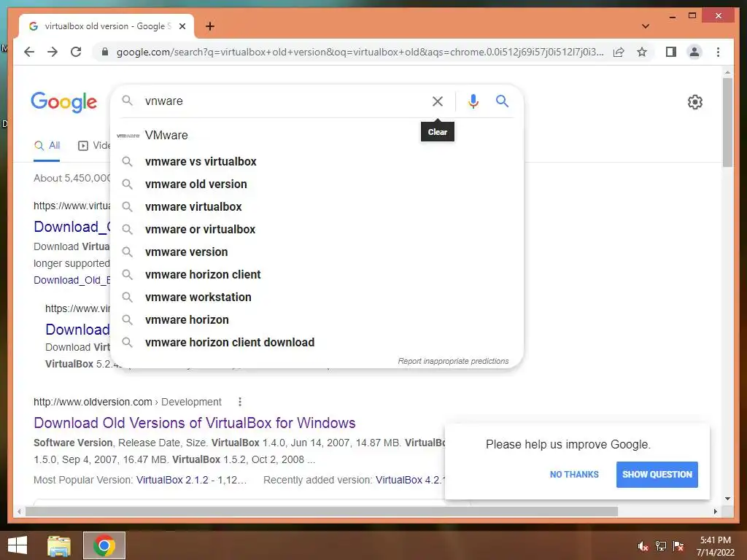Choose suggestion 'vmware old version'
The width and height of the screenshot is (747, 560).
coord(317,184)
